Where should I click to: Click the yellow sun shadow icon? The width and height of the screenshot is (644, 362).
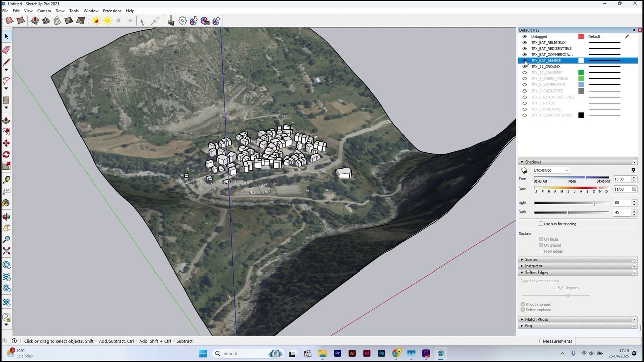[x=107, y=21]
